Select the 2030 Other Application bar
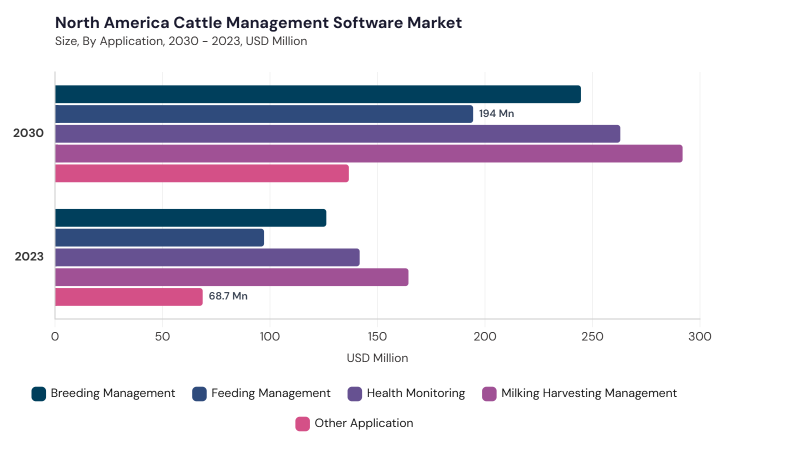The width and height of the screenshot is (800, 450). pyautogui.click(x=202, y=173)
